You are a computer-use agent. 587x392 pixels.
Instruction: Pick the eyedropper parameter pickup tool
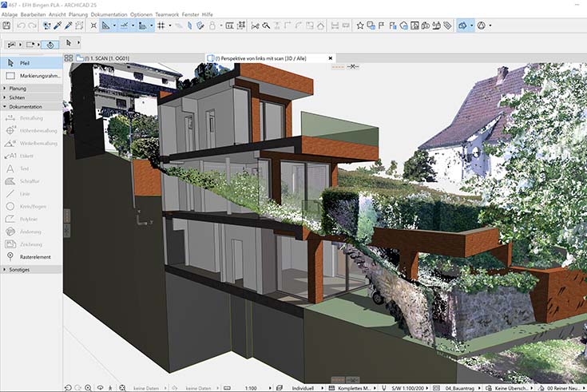coord(57,26)
